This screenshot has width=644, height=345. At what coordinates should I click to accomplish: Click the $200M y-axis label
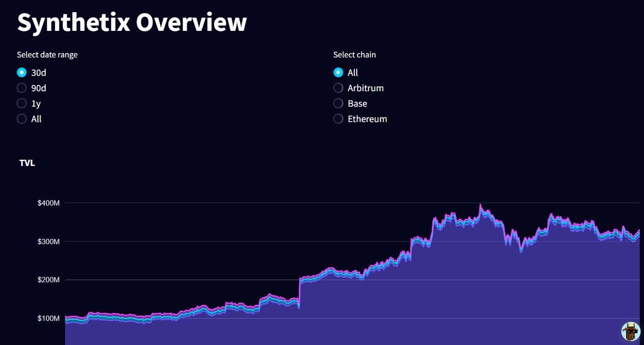tap(49, 280)
